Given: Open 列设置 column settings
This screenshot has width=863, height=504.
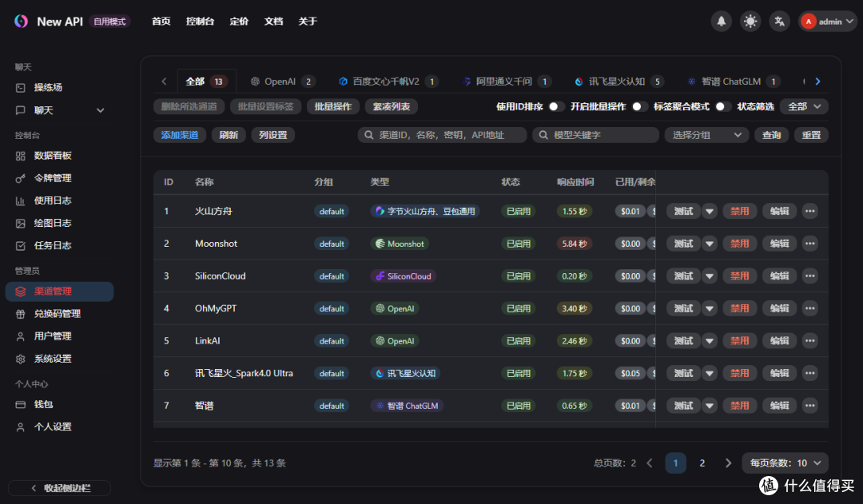Looking at the screenshot, I should coord(273,135).
